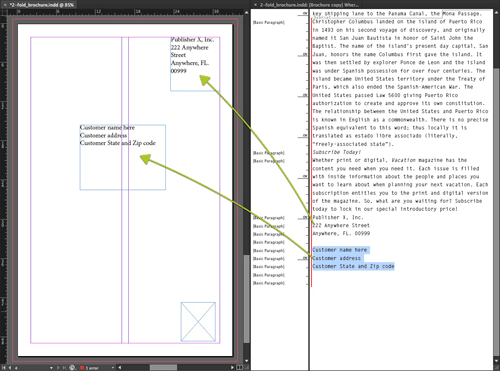Click Basic Paragraph label beside Christopher Columbus line
500x371 pixels.
pyautogui.click(x=269, y=22)
